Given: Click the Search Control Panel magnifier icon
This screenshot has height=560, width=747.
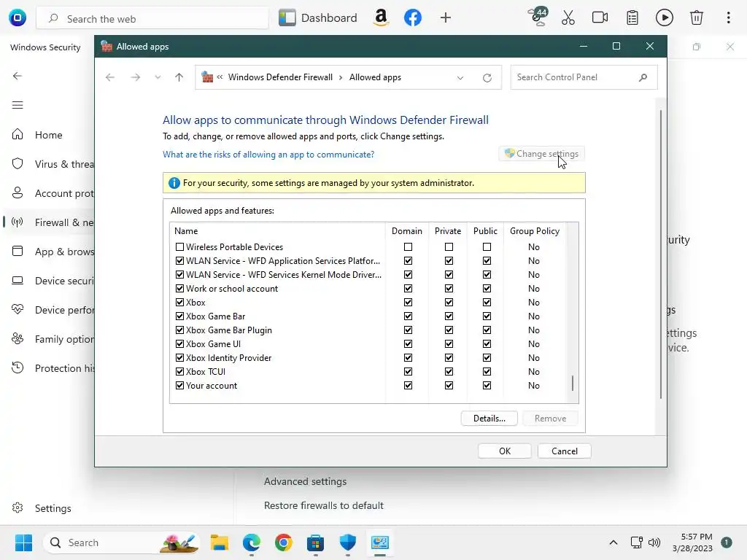Looking at the screenshot, I should pyautogui.click(x=643, y=77).
